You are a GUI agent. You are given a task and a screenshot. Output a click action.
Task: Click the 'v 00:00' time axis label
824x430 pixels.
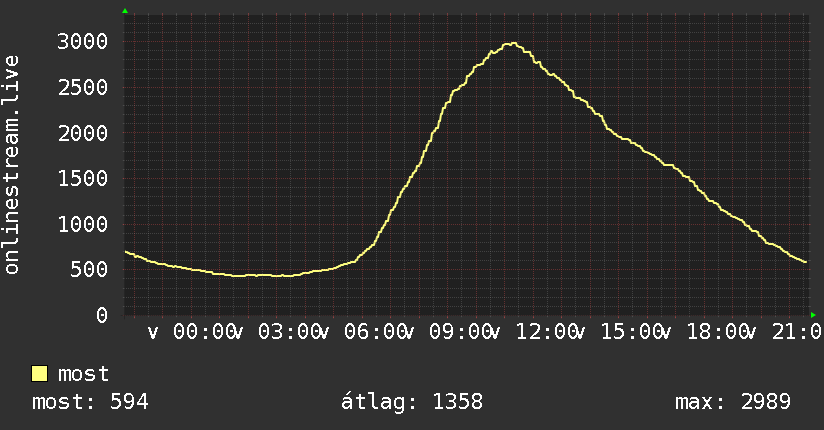tap(192, 332)
